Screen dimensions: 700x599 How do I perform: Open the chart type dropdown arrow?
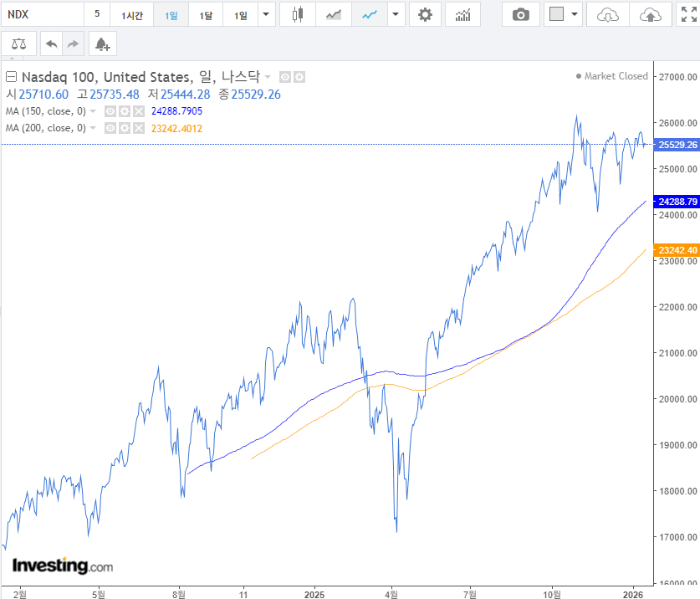coord(396,15)
